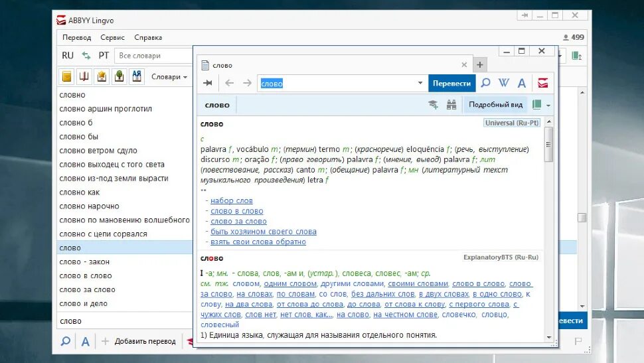Close the слово card tab
The height and width of the screenshot is (363, 644).
pos(464,65)
